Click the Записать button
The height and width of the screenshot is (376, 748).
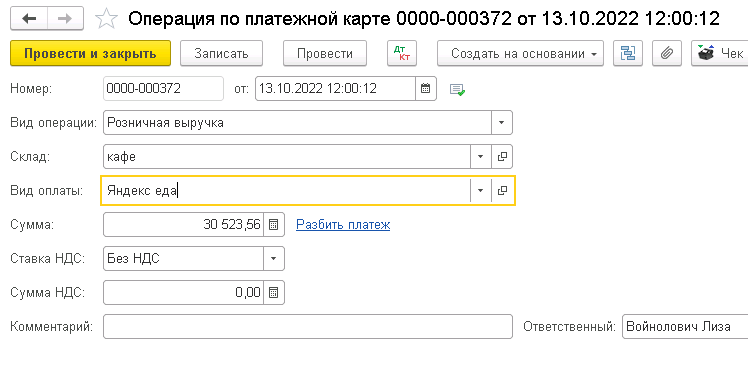(221, 53)
